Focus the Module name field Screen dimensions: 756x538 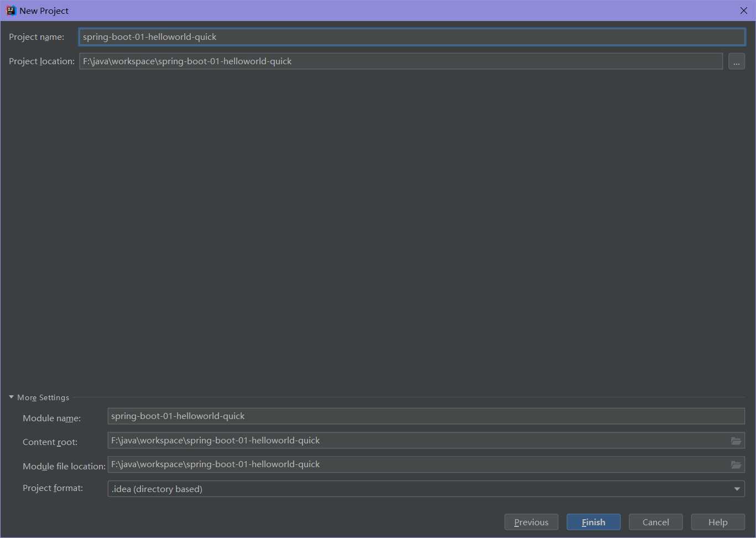(426, 416)
